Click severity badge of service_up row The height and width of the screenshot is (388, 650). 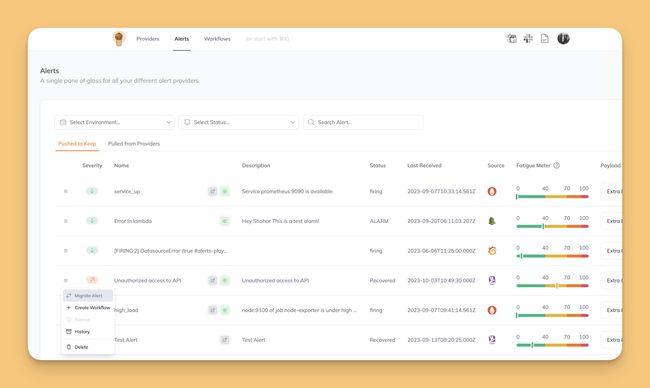pyautogui.click(x=92, y=191)
